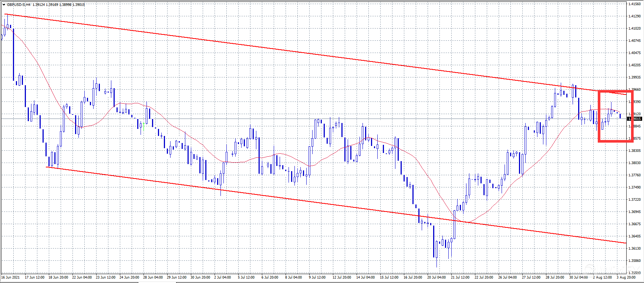Open the chart dropdown arrow beside GBPUSD-S
644x283 pixels.
tap(4, 4)
